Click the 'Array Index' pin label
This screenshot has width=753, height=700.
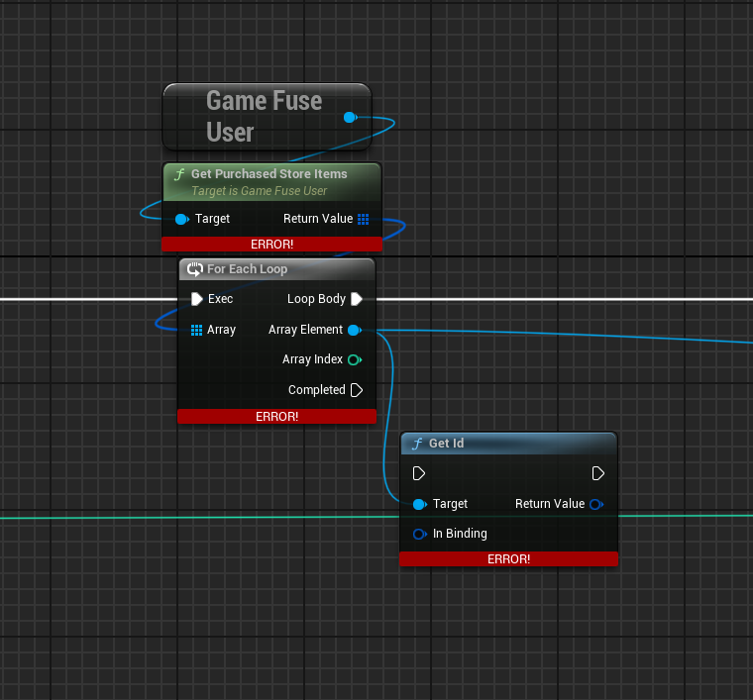click(313, 359)
